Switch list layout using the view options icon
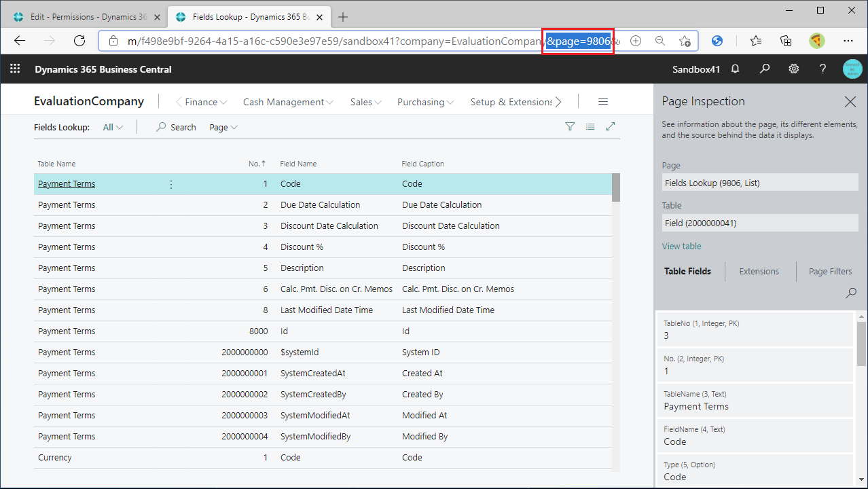868x489 pixels. pyautogui.click(x=590, y=126)
